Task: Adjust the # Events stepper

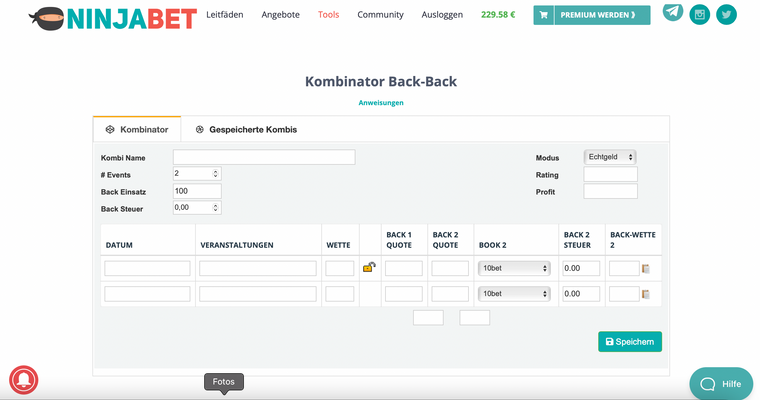Action: 216,173
